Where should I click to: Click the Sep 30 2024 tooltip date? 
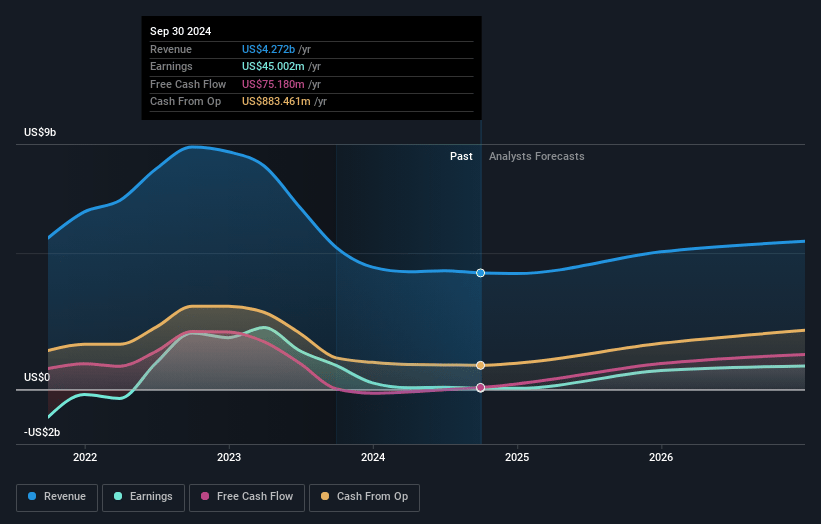point(181,31)
